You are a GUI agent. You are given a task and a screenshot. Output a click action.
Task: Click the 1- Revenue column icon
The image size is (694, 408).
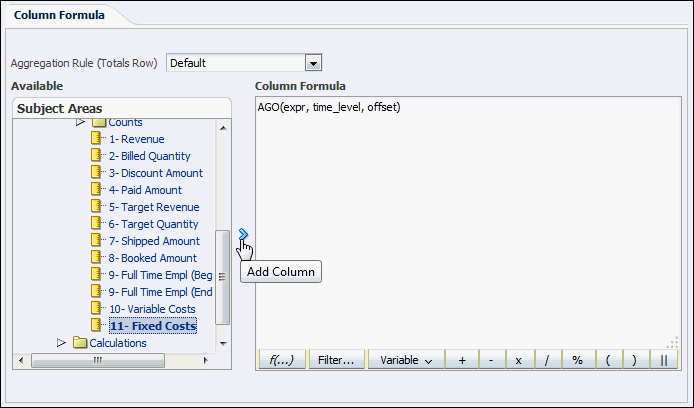(x=97, y=139)
